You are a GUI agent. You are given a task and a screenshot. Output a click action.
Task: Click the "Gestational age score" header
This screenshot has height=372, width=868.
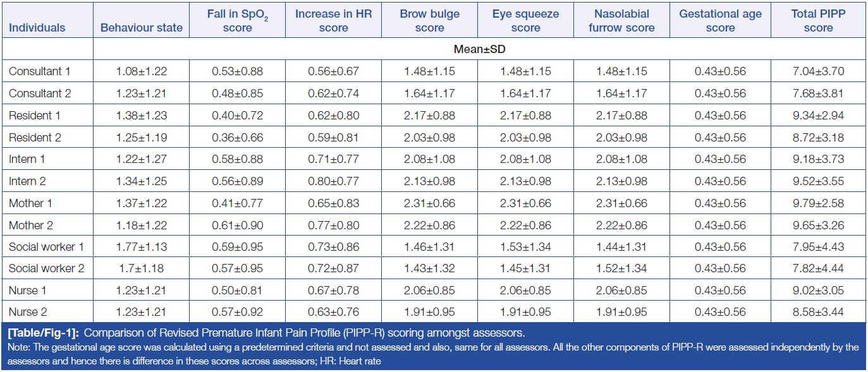coord(720,21)
